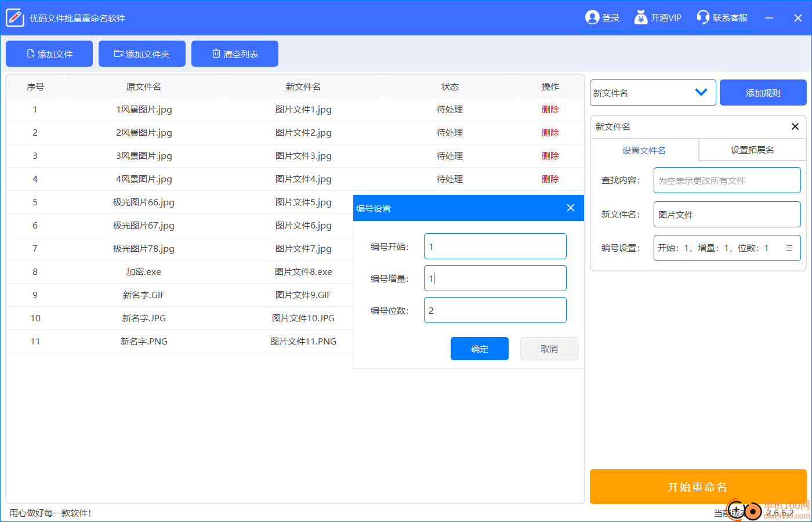The image size is (812, 522).
Task: Minimize the application window
Action: click(769, 18)
